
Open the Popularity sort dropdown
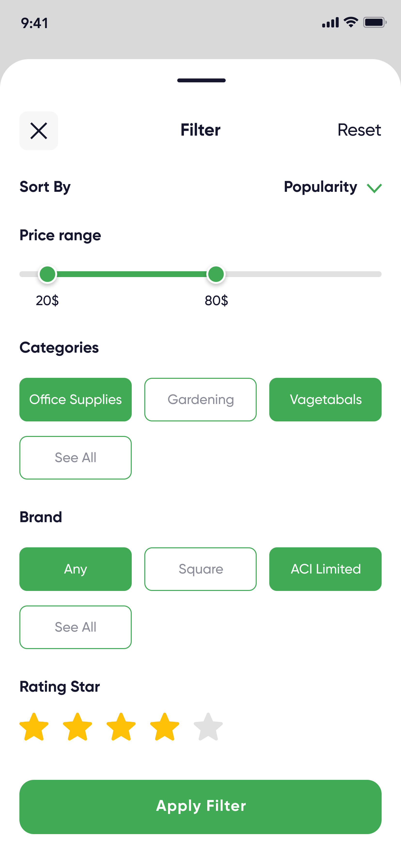pos(320,187)
